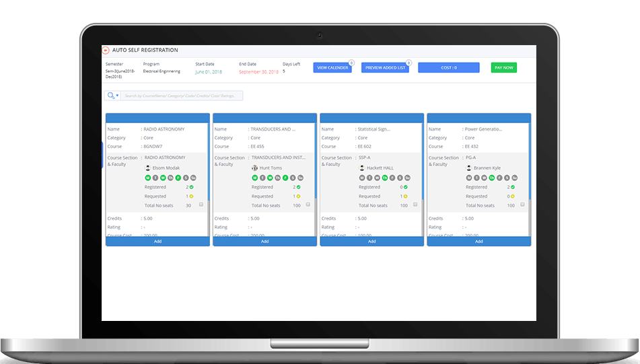Add the Radio Astronomy course

157,241
